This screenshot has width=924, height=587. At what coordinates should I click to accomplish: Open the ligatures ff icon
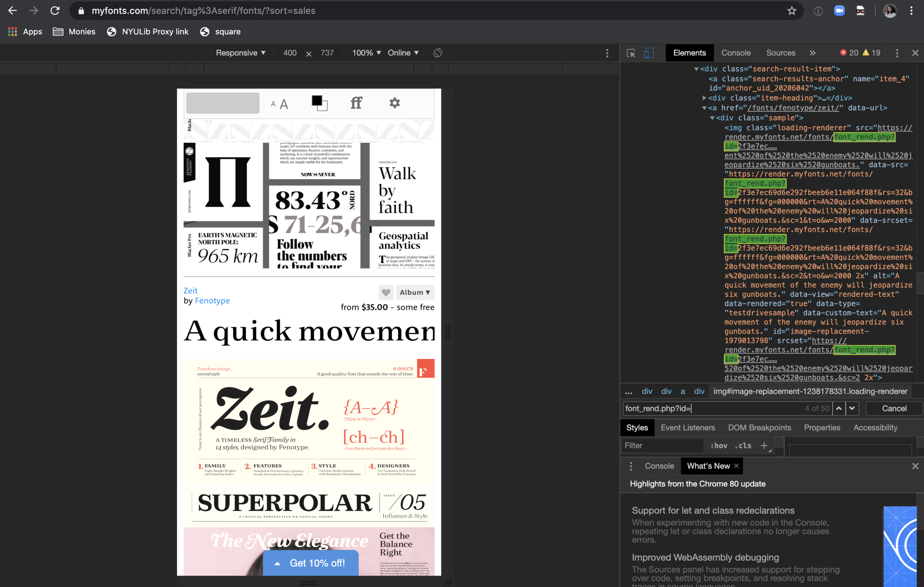pos(356,103)
